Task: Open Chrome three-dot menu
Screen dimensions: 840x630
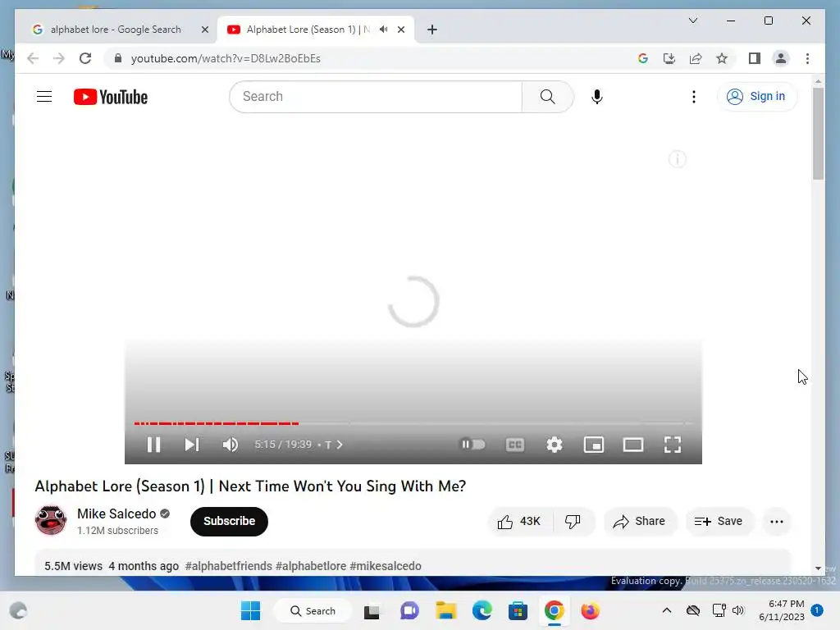Action: point(807,58)
